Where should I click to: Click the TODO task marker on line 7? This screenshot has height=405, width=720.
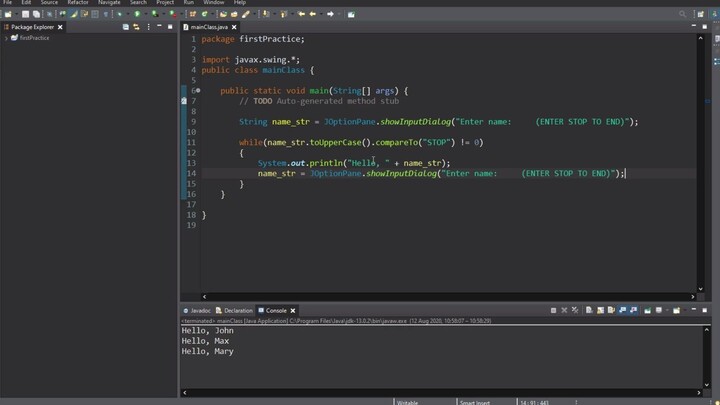pos(184,101)
